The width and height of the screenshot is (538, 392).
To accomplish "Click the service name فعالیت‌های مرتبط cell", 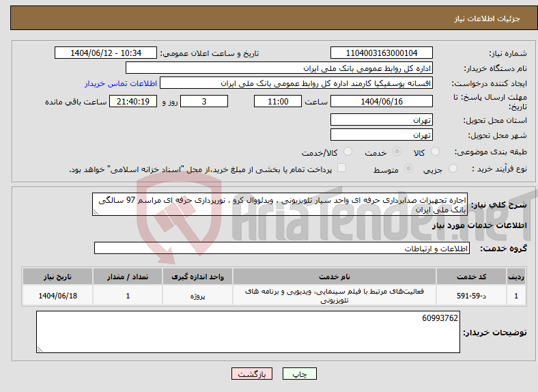I will (x=335, y=295).
